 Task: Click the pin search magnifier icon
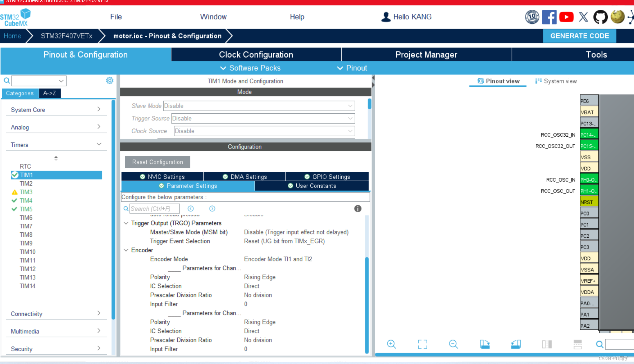(599, 345)
